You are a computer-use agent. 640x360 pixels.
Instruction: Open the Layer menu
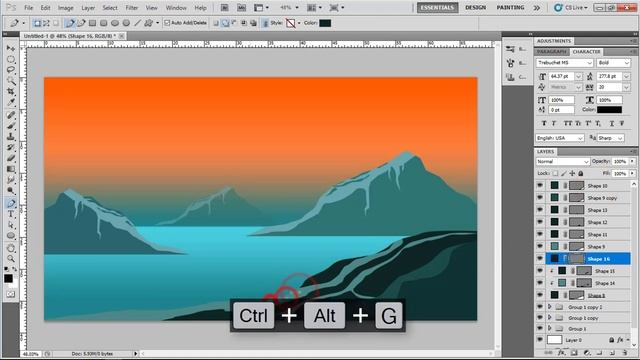[x=88, y=8]
